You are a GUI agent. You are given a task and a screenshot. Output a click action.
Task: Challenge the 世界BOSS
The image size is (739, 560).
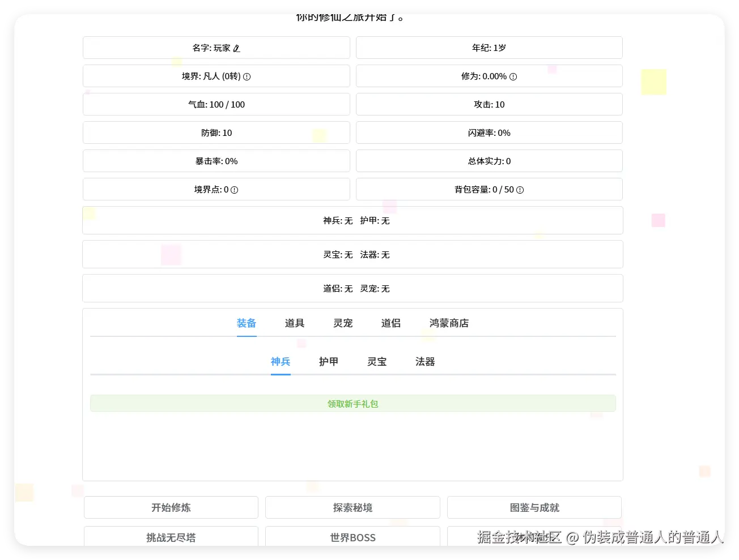pyautogui.click(x=352, y=537)
